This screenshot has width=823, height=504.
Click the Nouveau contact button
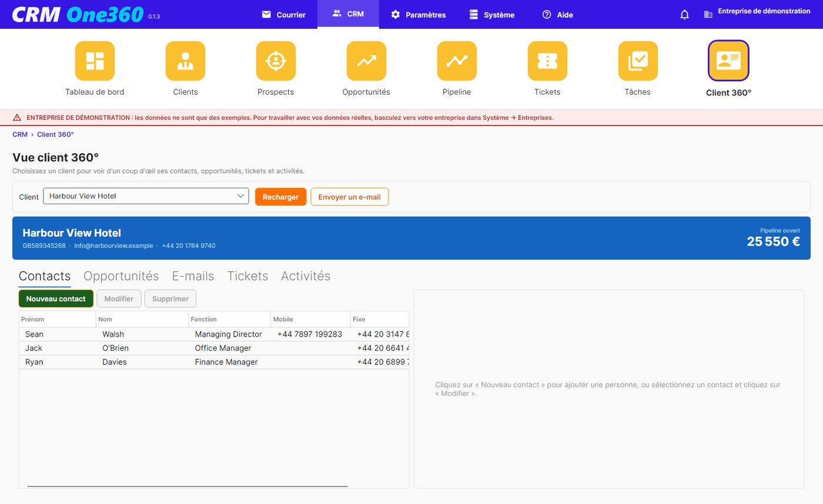tap(56, 298)
